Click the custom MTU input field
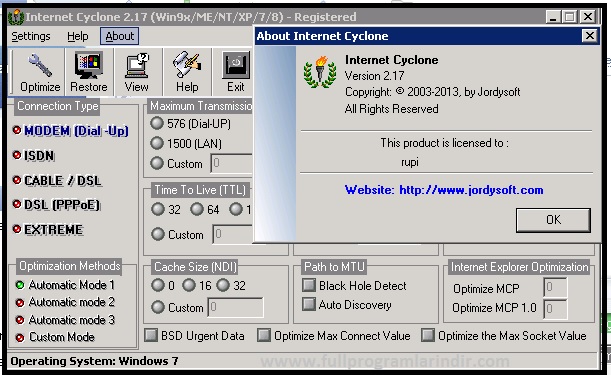 click(x=232, y=163)
